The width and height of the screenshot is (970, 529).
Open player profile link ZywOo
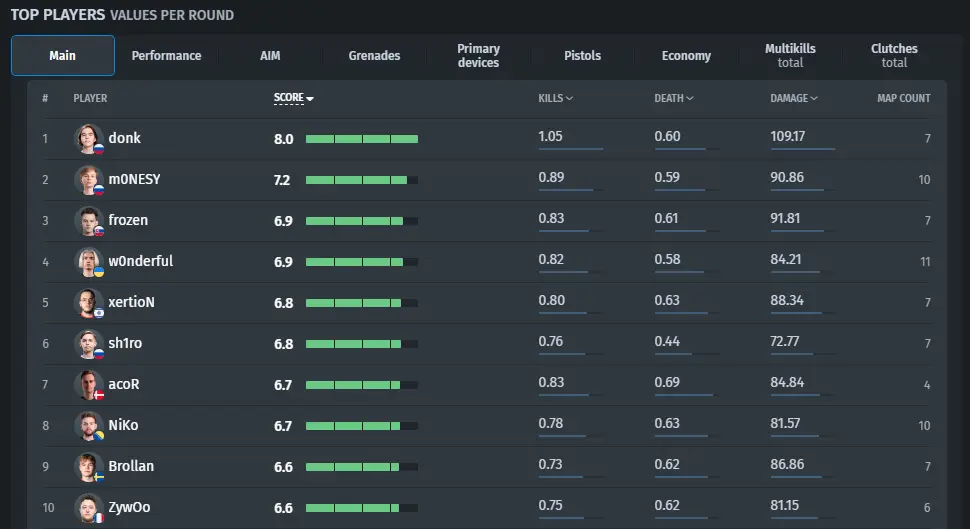coord(129,507)
